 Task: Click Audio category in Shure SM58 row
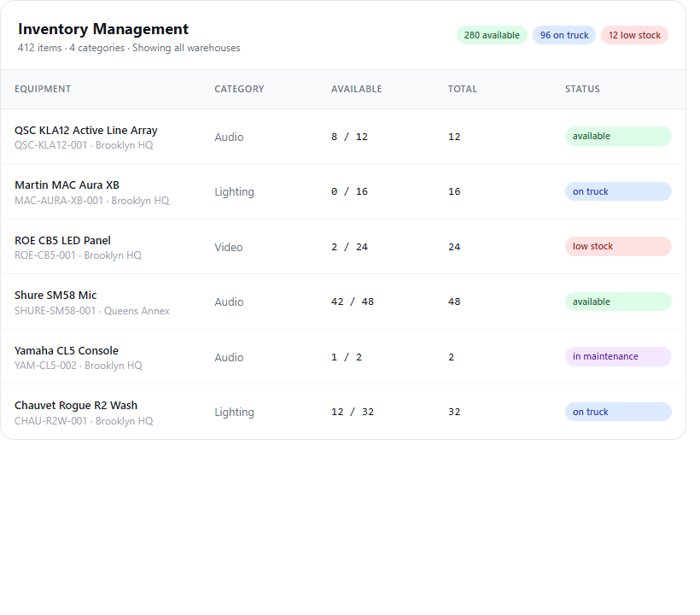tap(229, 302)
